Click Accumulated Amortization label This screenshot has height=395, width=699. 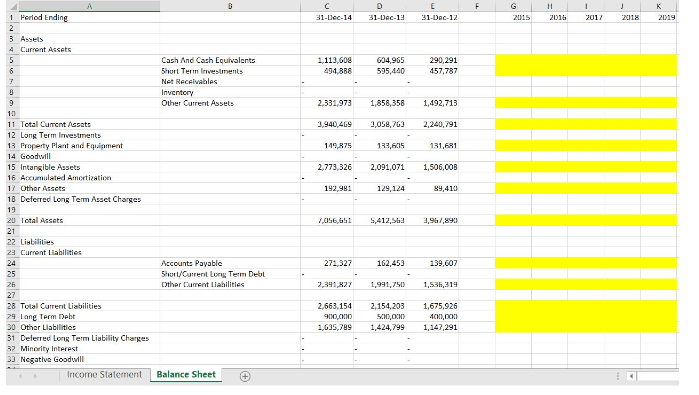click(x=66, y=178)
